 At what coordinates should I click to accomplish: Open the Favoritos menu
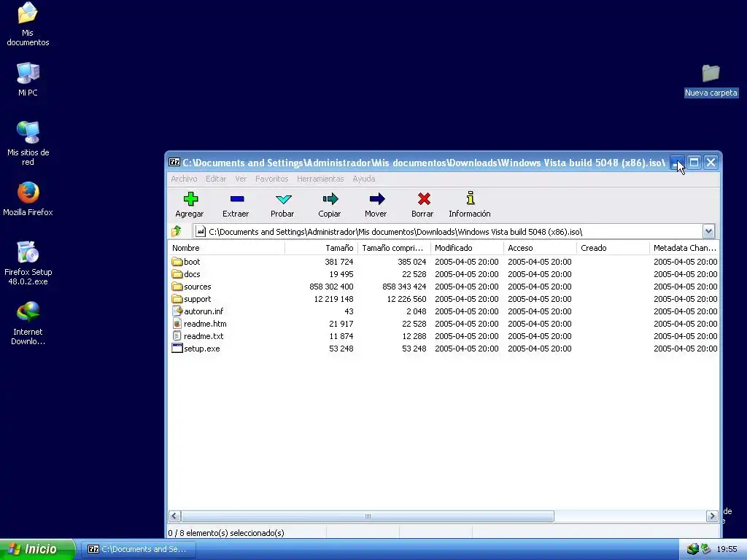point(271,179)
